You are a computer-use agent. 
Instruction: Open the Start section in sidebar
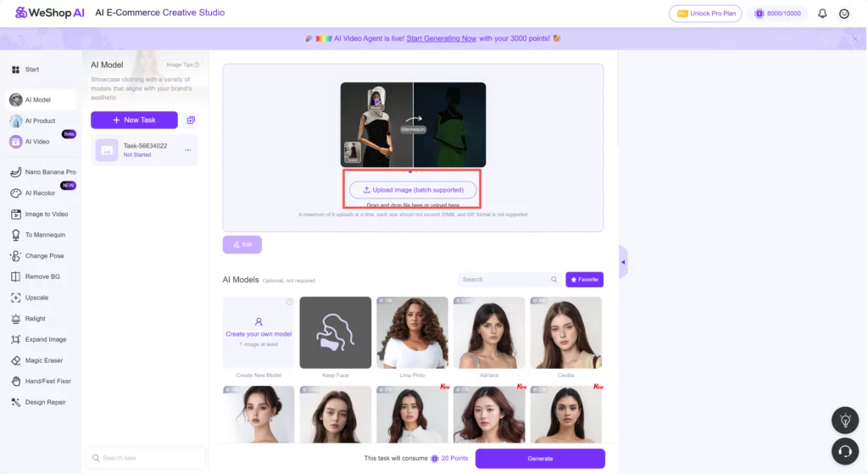click(25, 70)
